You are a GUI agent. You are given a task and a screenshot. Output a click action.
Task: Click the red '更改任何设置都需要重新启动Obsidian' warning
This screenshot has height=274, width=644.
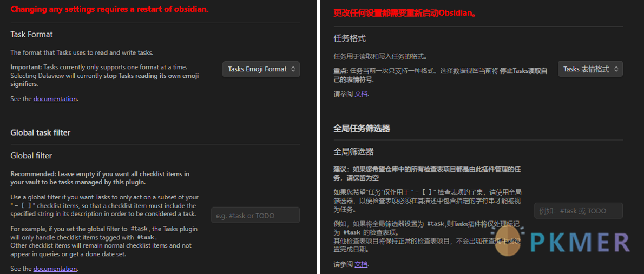pos(405,13)
